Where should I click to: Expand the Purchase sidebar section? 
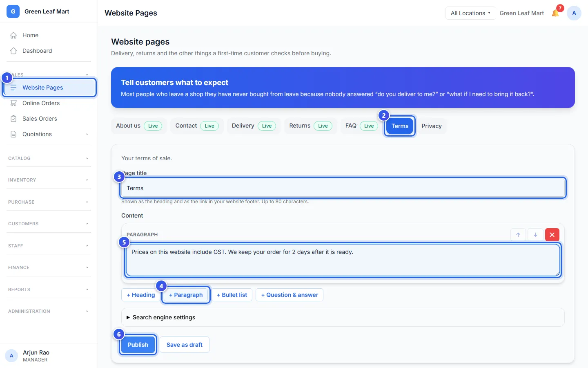[x=49, y=202]
